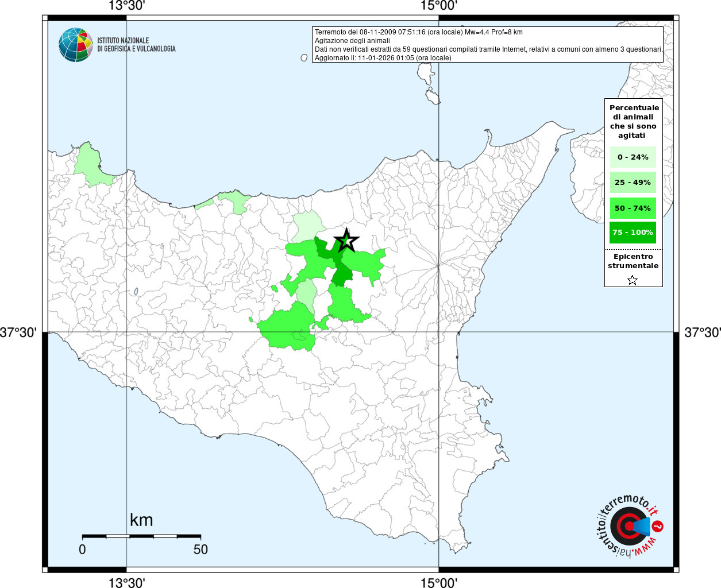Click the 'Agitazione degli animali' line
This screenshot has width=721, height=588.
[x=352, y=41]
